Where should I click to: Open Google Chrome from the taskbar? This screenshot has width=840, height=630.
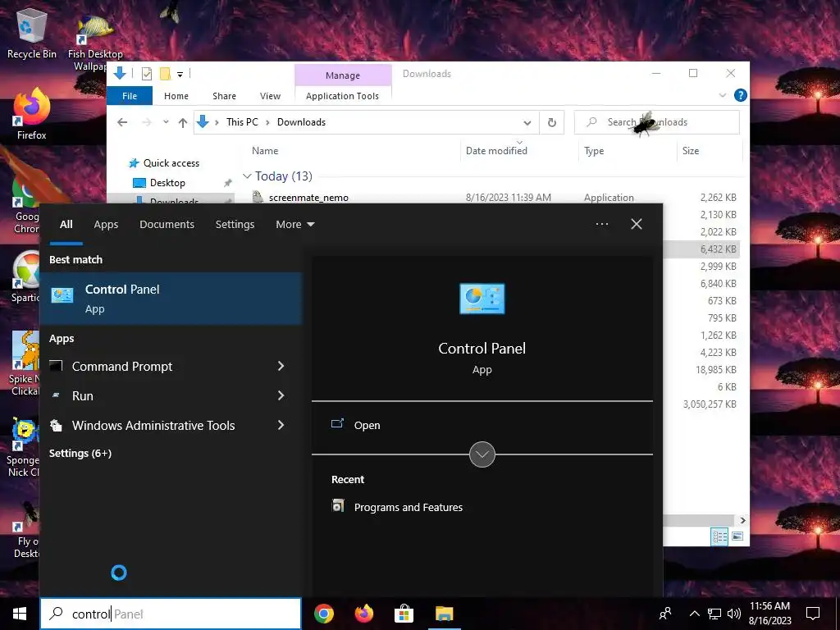coord(324,614)
